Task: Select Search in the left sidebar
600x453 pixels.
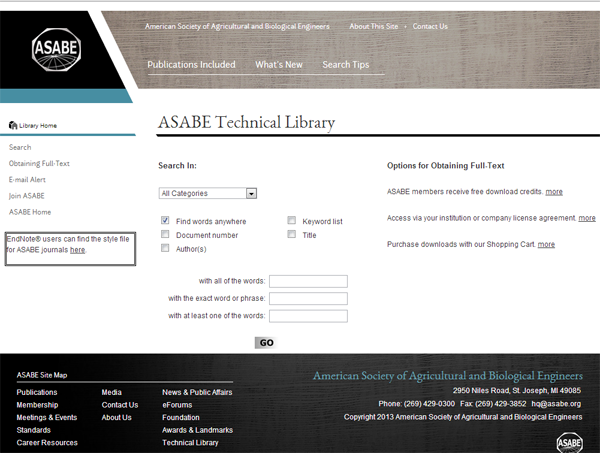Action: [x=20, y=147]
